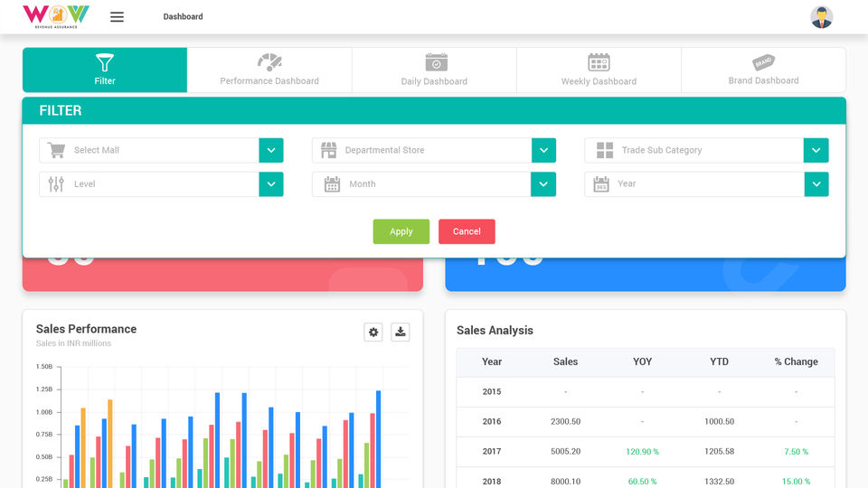Screen dimensions: 868x488
Task: Open the hamburger menu
Action: click(x=117, y=17)
